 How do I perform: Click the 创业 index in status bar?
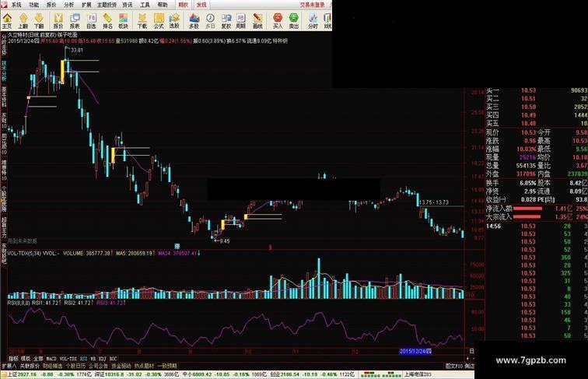click(312, 374)
